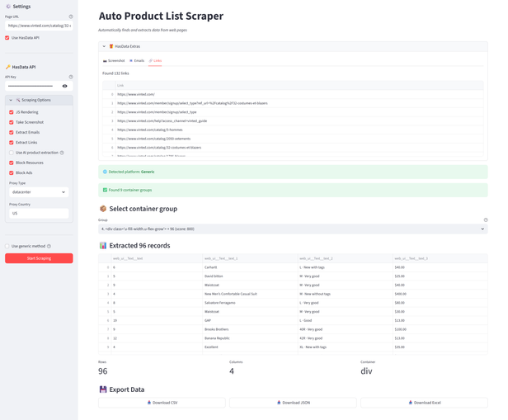Click Download JSON button
The height and width of the screenshot is (420, 508).
click(x=294, y=403)
